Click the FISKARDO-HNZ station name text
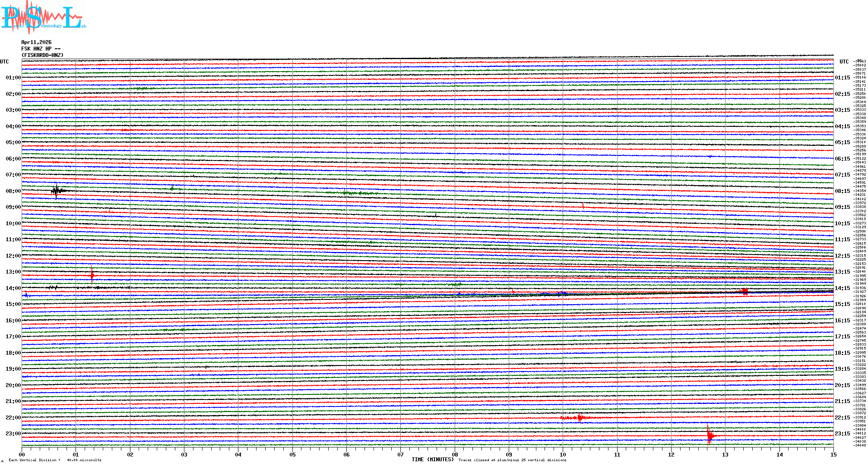 42,55
